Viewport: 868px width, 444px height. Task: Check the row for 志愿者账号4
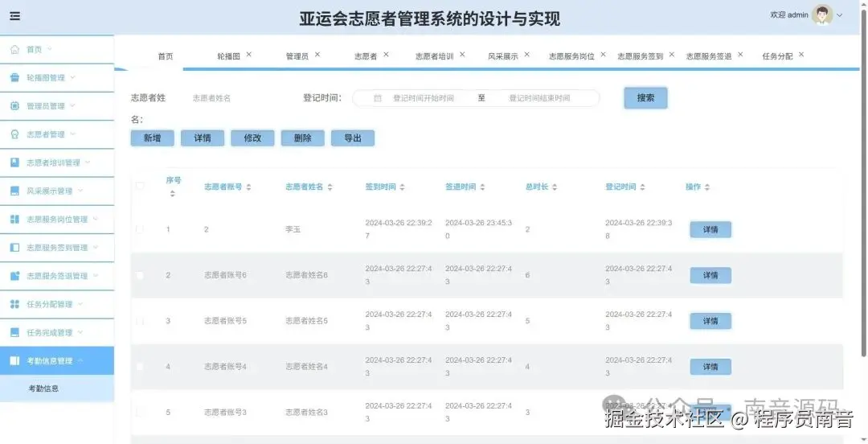(x=140, y=367)
